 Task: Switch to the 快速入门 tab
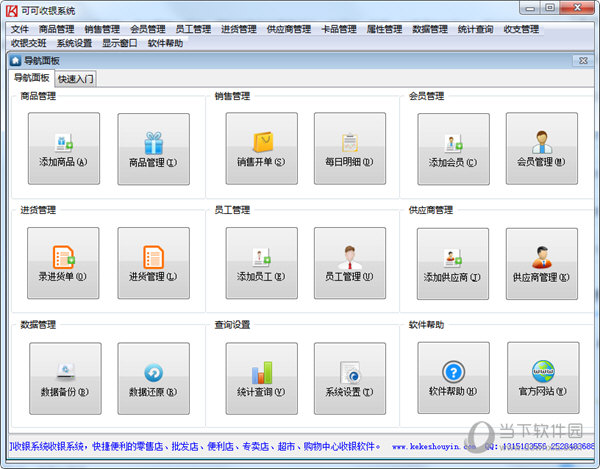click(75, 79)
